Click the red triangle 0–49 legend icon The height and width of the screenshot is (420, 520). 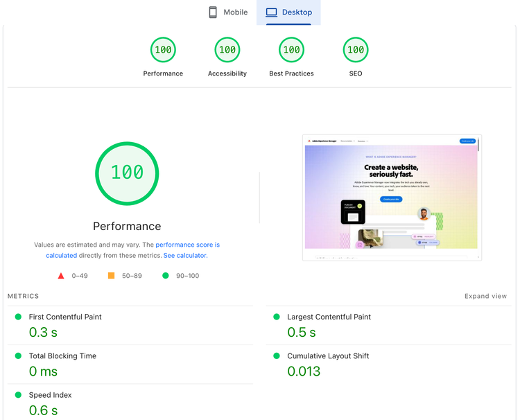click(61, 276)
